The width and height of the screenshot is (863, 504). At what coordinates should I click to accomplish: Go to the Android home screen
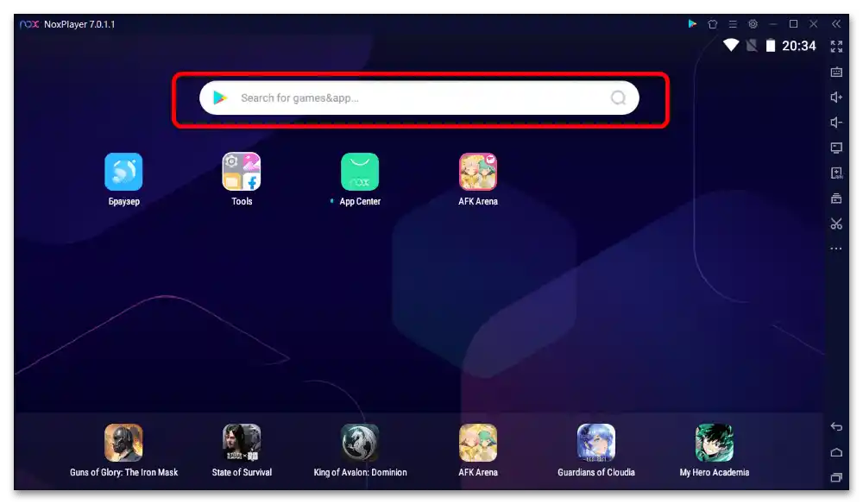click(836, 452)
